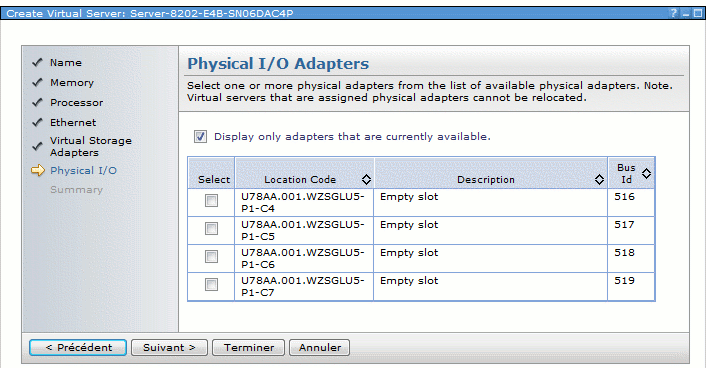Click location code U78AA.001.WZSGLU5-P1-C6
Screen dimensions: 706x368
point(303,258)
